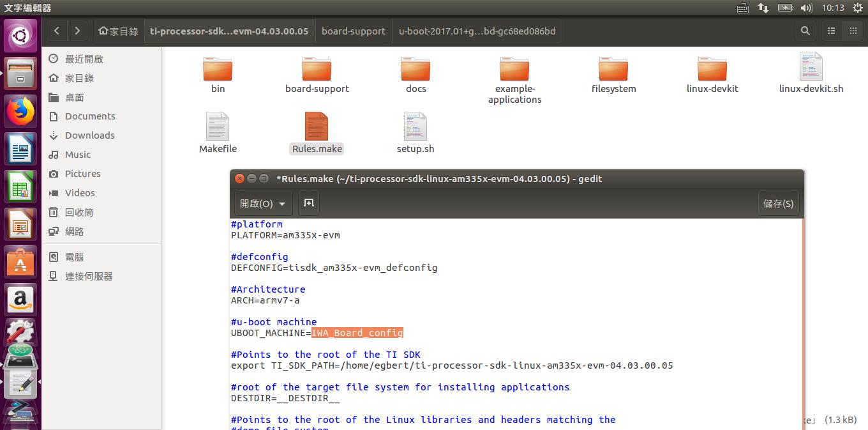The width and height of the screenshot is (868, 430).
Task: Launch LibreOffice Writer from the dock
Action: [20, 150]
